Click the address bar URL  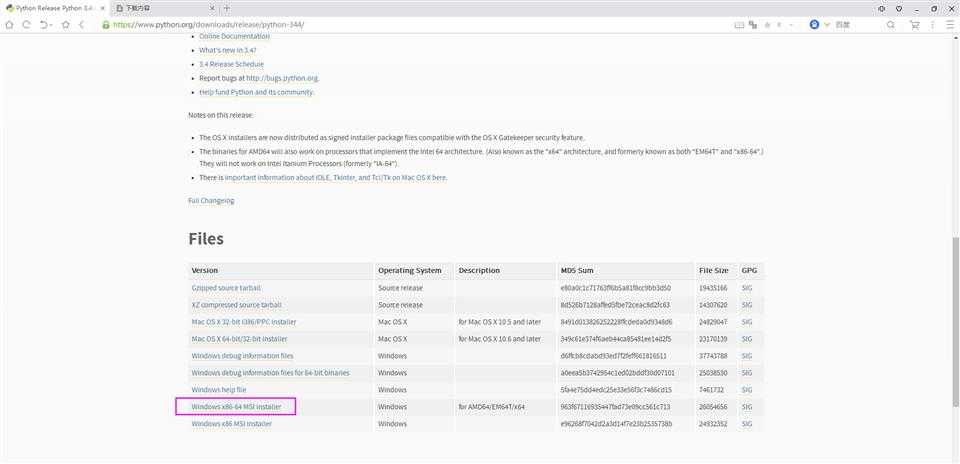coord(209,25)
